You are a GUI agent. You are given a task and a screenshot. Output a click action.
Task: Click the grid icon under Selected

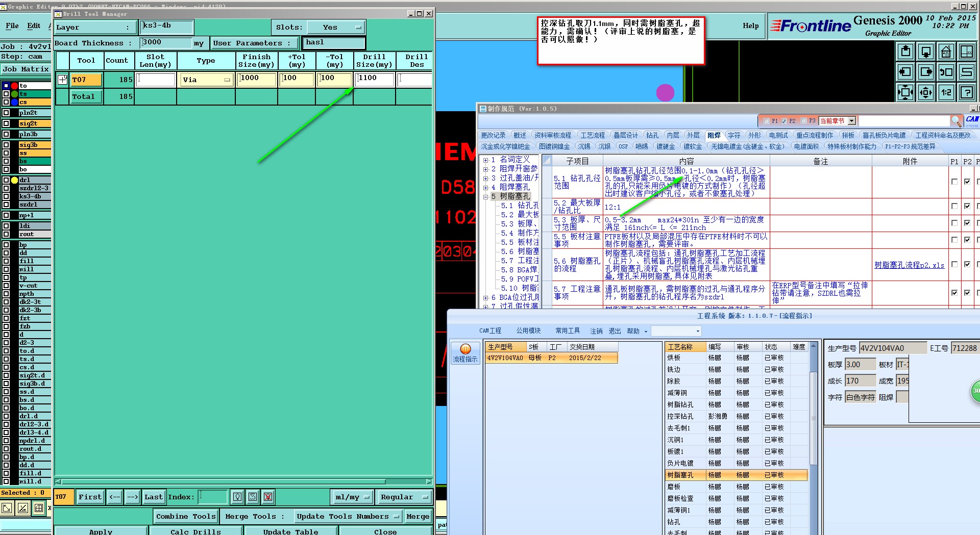(x=39, y=508)
